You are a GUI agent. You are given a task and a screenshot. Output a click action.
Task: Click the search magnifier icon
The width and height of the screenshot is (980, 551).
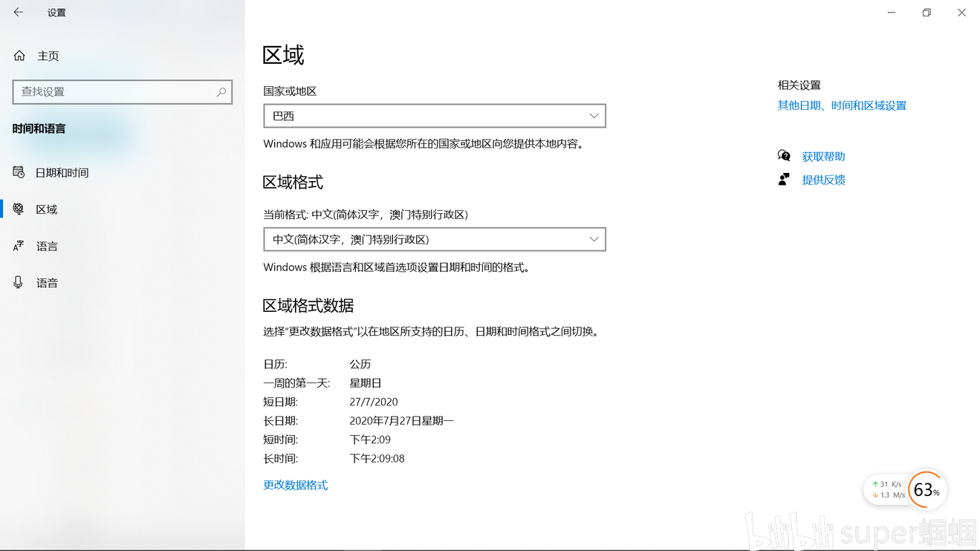(221, 92)
